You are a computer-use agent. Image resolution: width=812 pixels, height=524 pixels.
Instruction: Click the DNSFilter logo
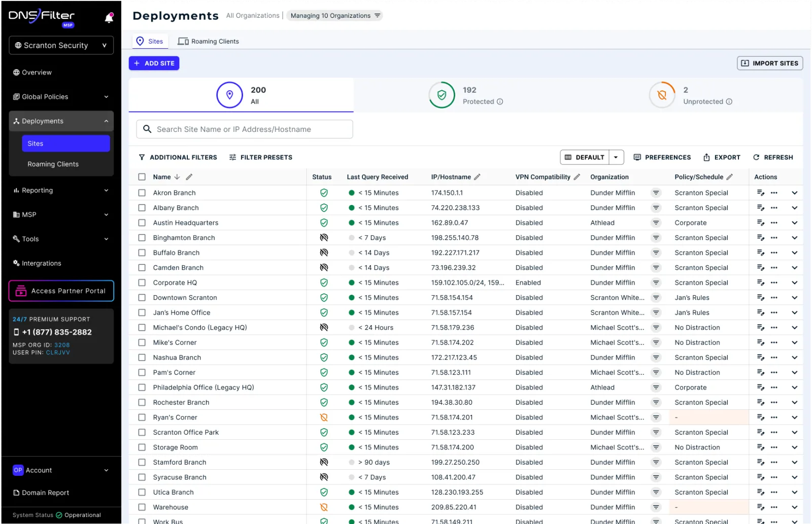42,17
